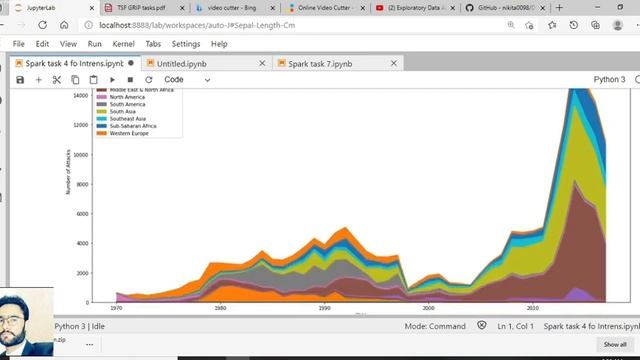Run the selected cell with the play icon
This screenshot has width=640, height=360.
[x=112, y=80]
